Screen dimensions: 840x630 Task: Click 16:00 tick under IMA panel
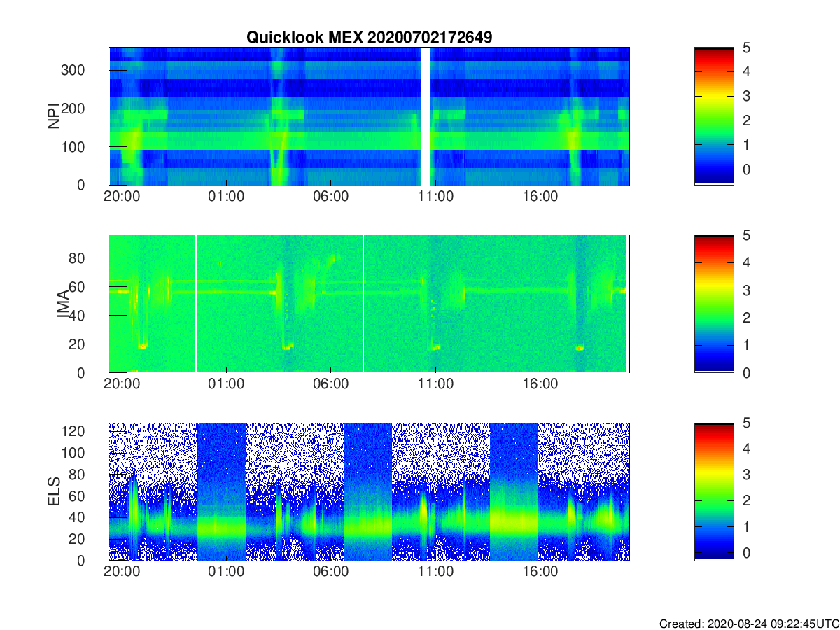tap(540, 384)
